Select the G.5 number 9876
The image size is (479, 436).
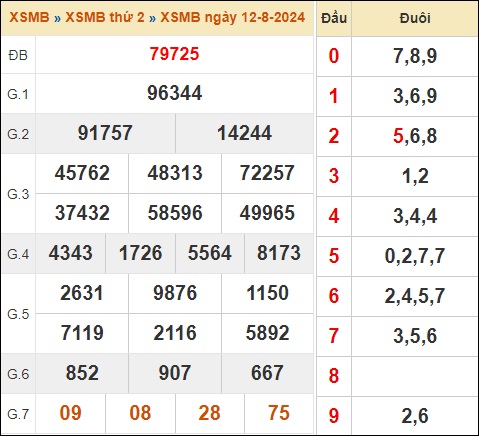coord(175,293)
